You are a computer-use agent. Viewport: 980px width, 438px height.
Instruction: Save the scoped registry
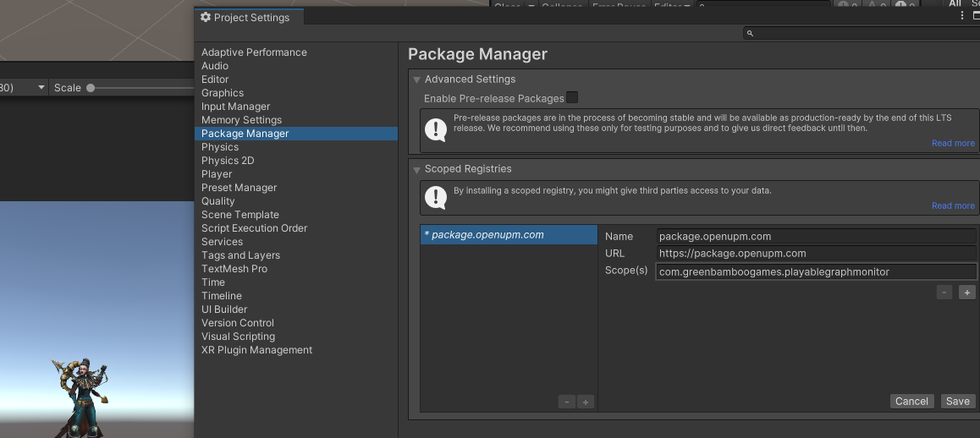[x=957, y=402]
